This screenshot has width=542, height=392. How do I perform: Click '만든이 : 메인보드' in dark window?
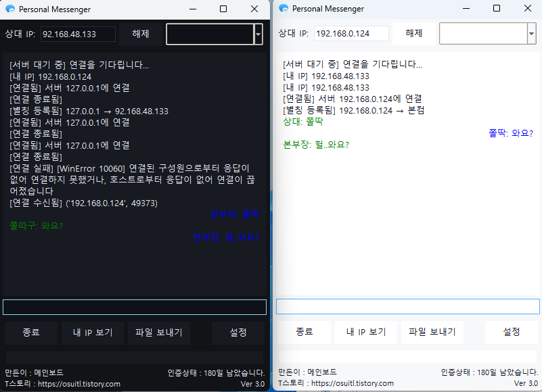35,373
